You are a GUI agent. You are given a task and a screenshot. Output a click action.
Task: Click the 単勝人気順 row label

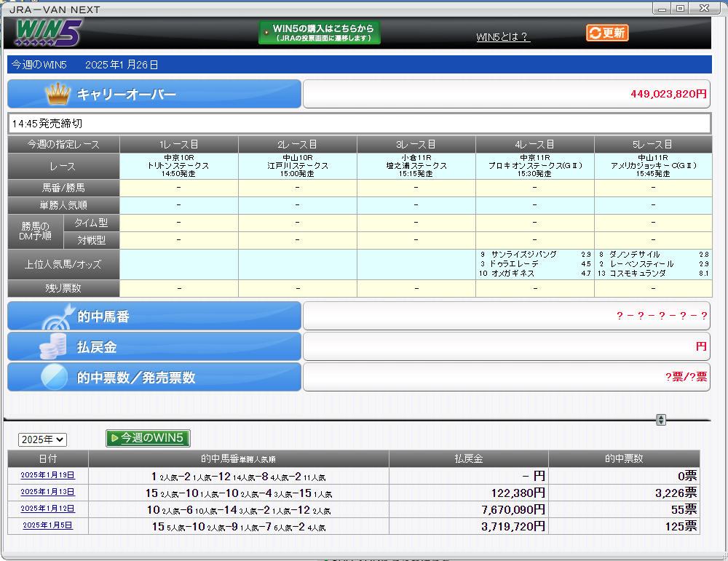tap(63, 205)
